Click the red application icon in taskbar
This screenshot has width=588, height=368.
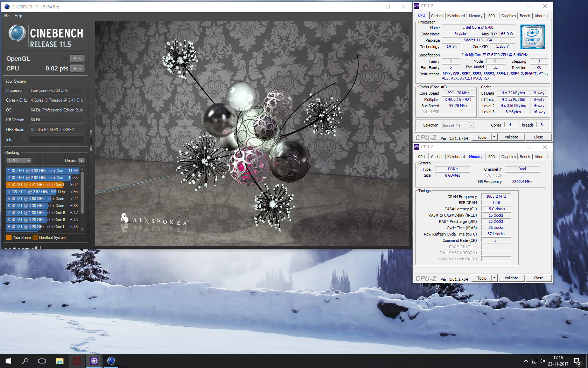pos(77,361)
